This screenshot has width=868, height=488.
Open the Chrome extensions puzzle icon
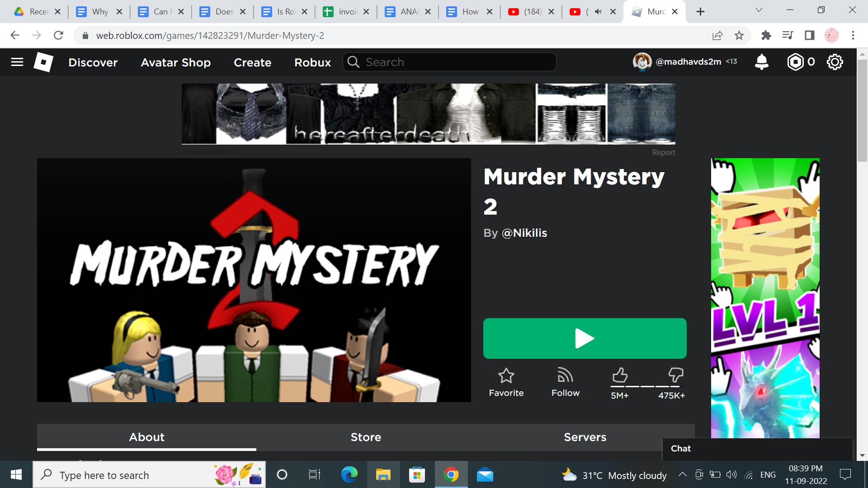766,35
